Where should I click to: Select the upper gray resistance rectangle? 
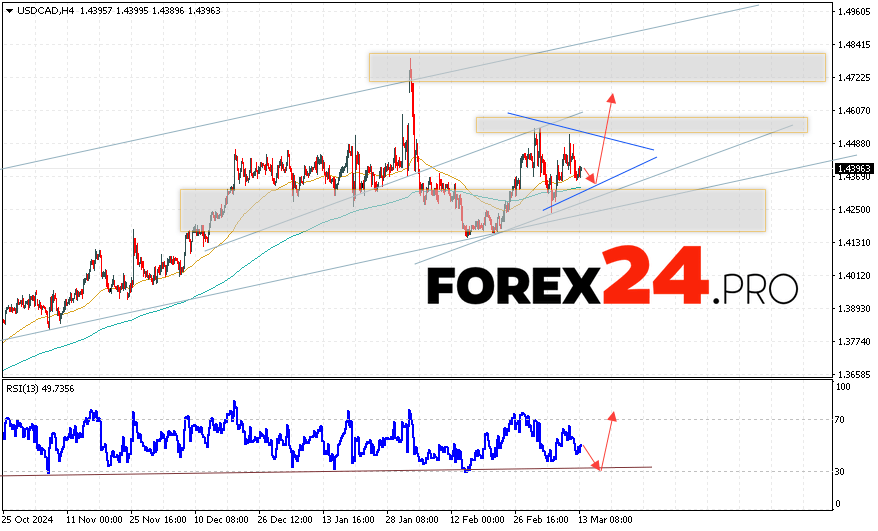596,67
